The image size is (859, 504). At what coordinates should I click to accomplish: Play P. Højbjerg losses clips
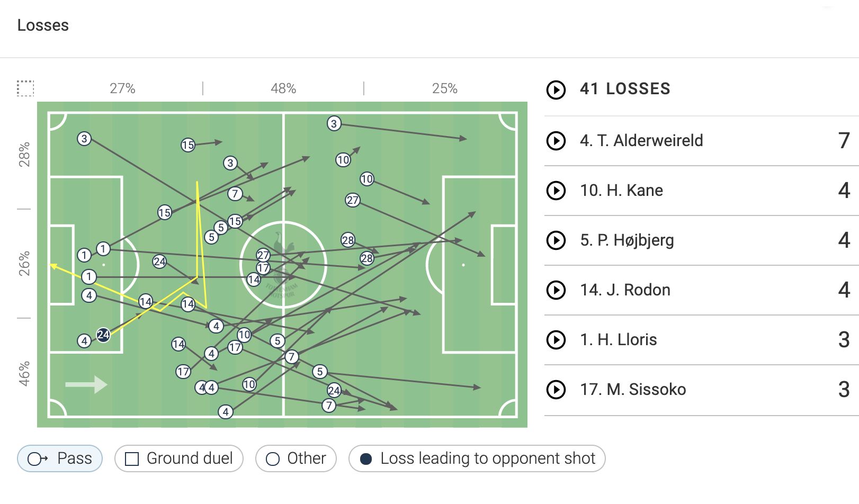point(556,240)
